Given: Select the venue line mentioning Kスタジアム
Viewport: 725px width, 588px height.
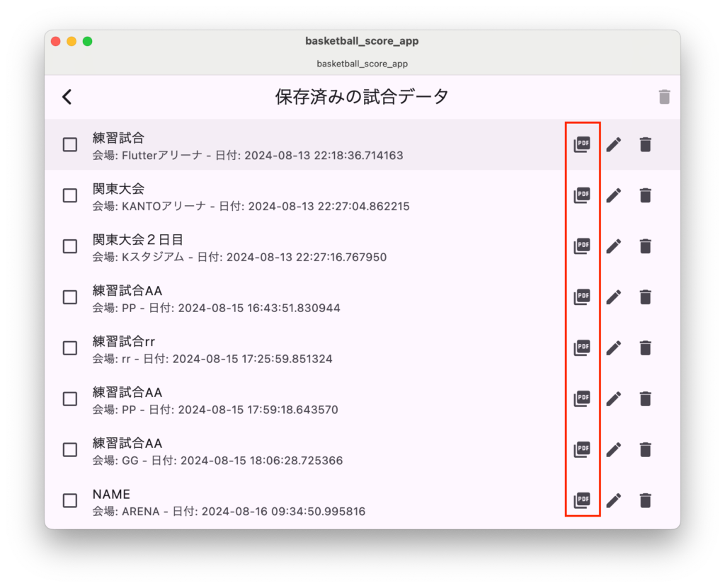Looking at the screenshot, I should (x=239, y=257).
